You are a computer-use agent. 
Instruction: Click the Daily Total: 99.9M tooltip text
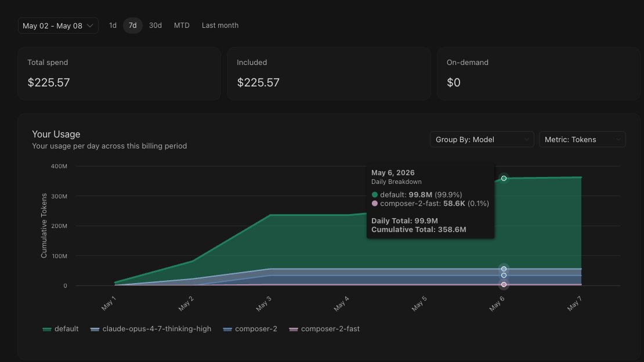[x=404, y=220]
